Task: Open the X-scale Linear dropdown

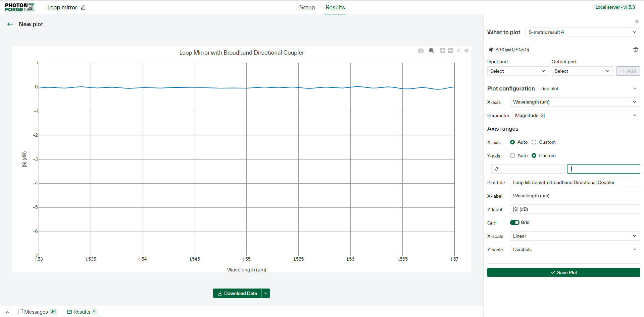Action: click(575, 236)
